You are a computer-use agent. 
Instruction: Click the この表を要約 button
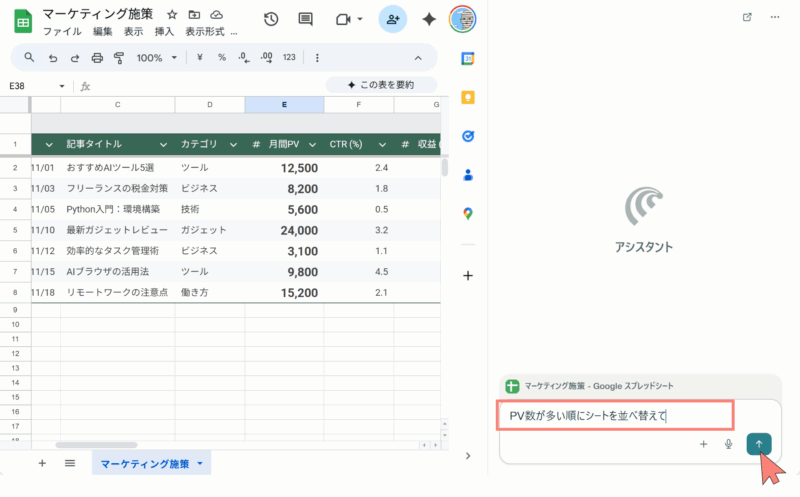point(381,86)
